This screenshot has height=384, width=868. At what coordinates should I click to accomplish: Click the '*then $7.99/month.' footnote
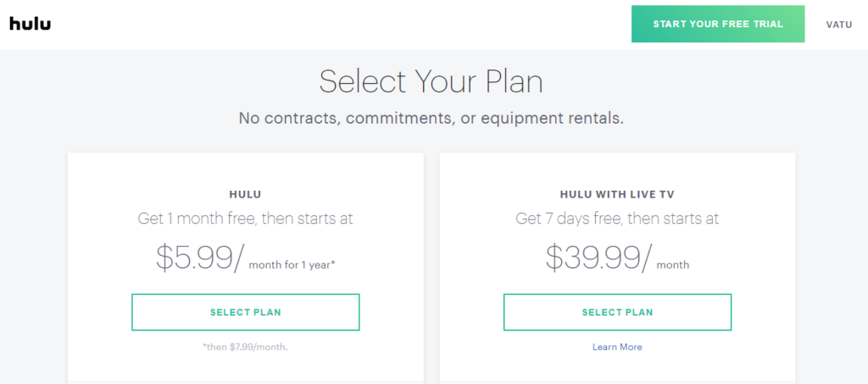pos(245,347)
